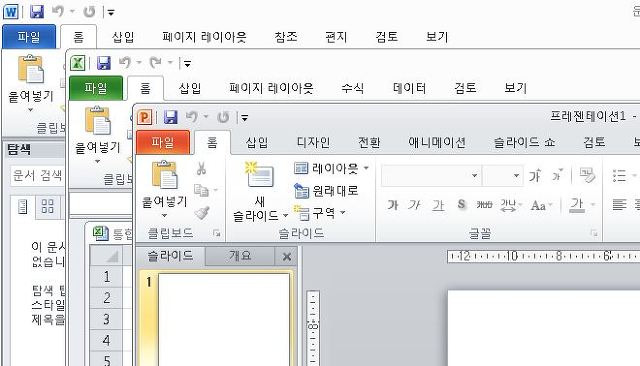Click the Copy icon in PowerPoint clipboard group
The width and height of the screenshot is (640, 366).
coord(201,190)
